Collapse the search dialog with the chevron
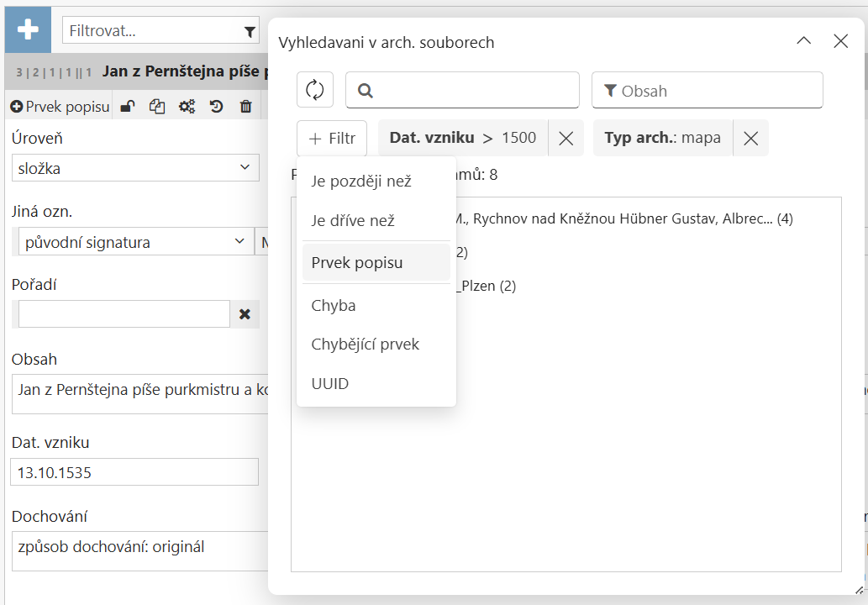868x605 pixels. pos(803,41)
